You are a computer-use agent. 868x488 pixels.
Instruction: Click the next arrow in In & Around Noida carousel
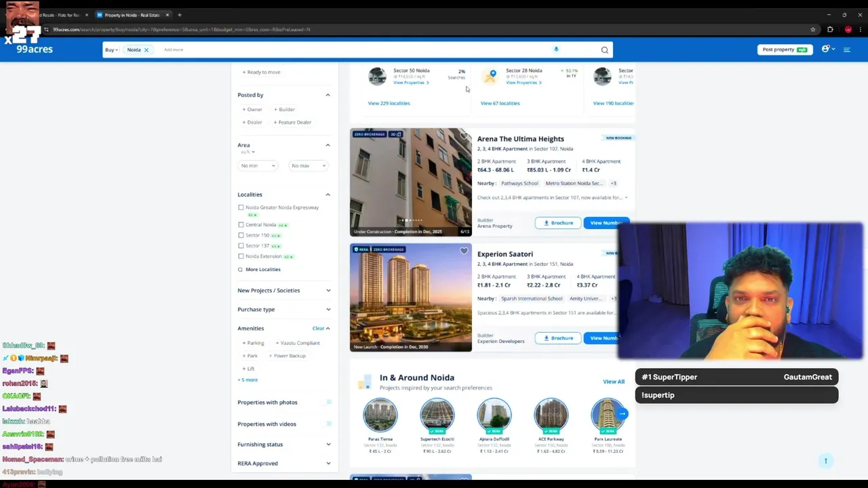pos(622,413)
